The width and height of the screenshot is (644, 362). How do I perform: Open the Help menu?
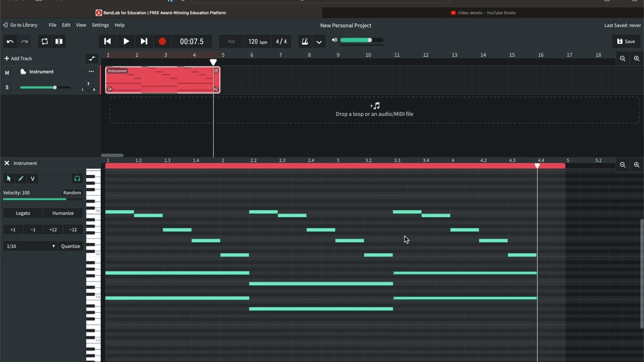click(x=119, y=25)
